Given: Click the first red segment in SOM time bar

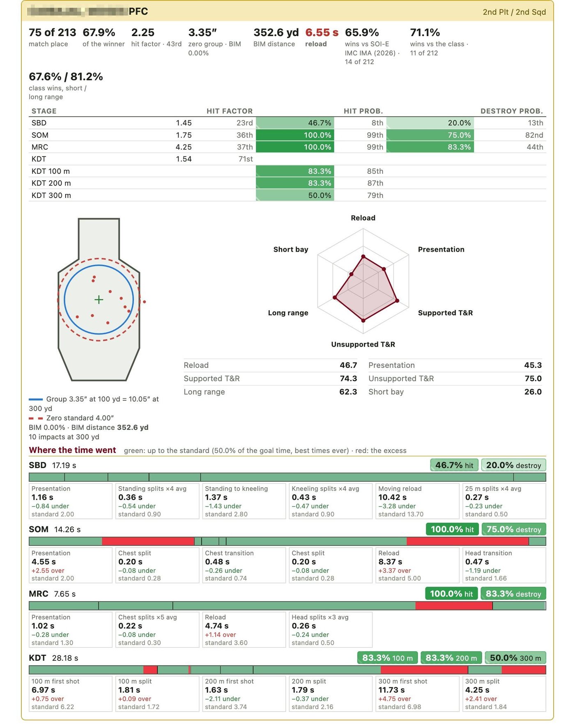Looking at the screenshot, I should [x=148, y=541].
